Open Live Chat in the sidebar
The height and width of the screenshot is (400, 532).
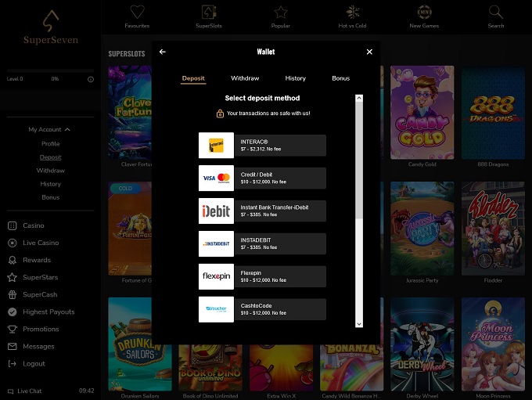tap(29, 391)
